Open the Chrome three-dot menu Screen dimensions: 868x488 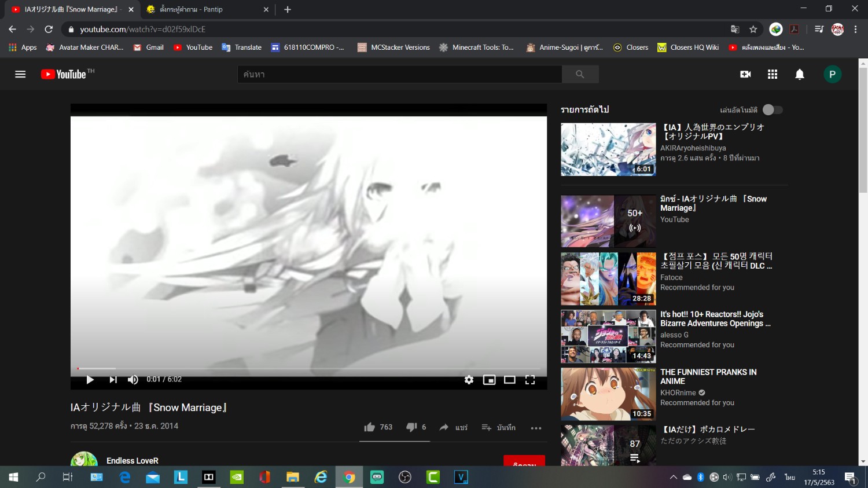(855, 29)
